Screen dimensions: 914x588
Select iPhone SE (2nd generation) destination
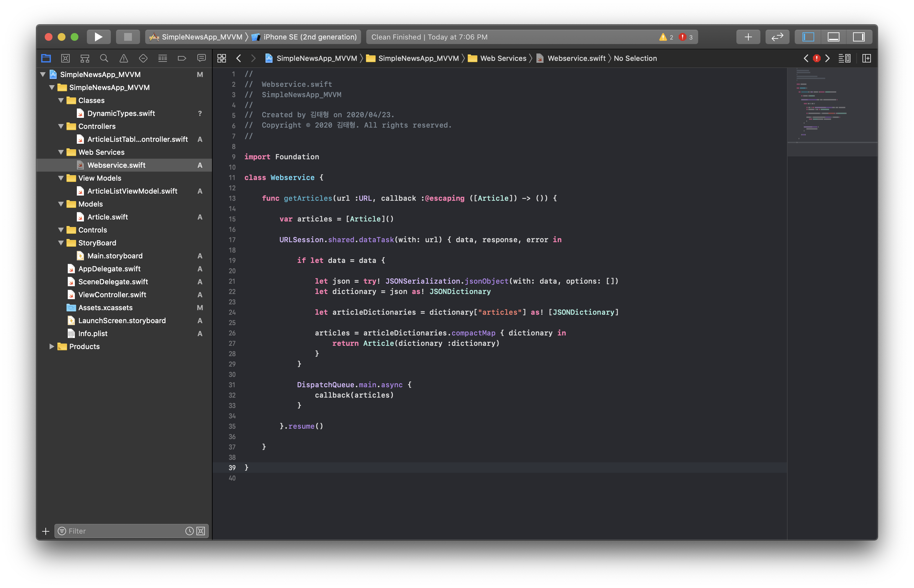pos(310,37)
